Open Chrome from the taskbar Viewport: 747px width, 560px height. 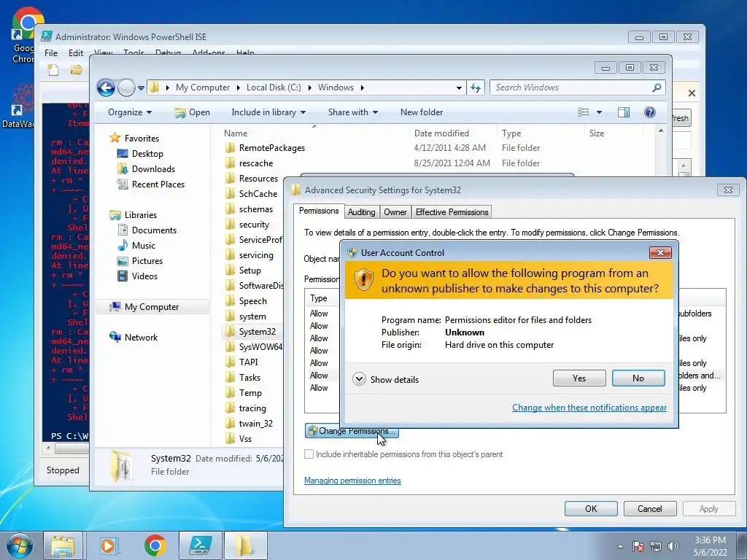click(155, 545)
